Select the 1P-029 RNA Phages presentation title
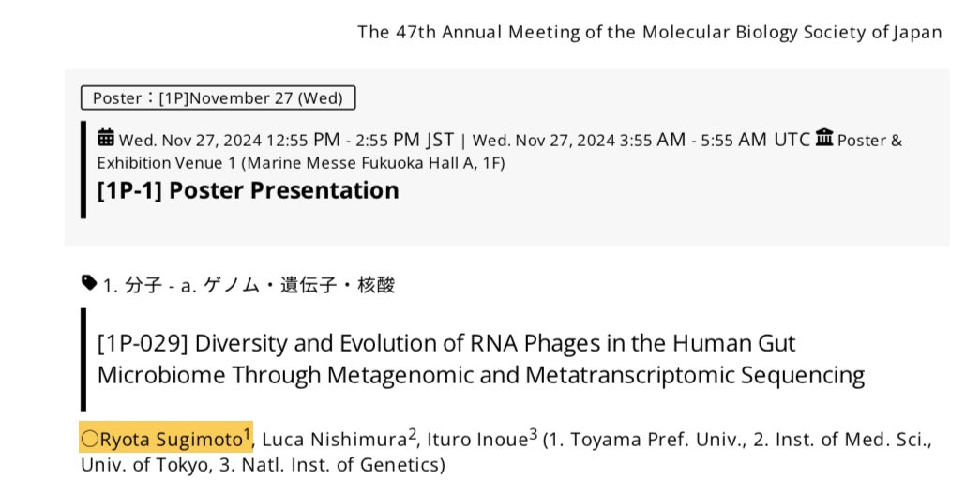Image resolution: width=980 pixels, height=494 pixels. (x=481, y=359)
